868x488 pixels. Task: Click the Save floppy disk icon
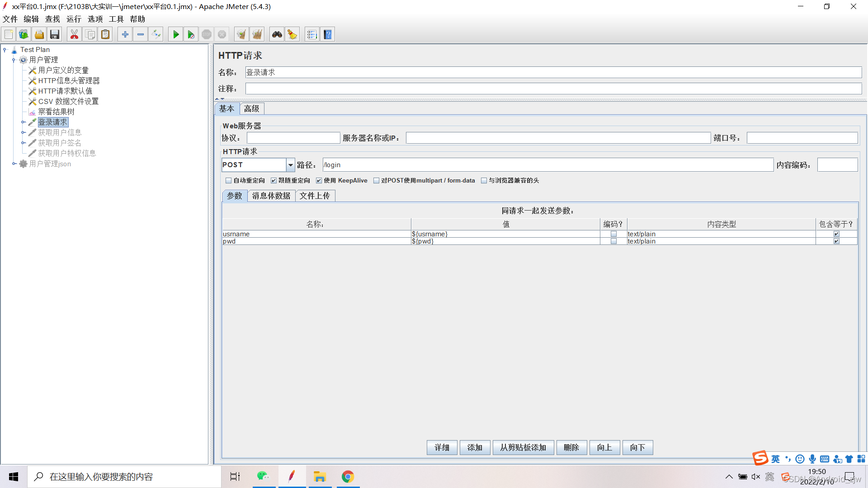click(55, 34)
